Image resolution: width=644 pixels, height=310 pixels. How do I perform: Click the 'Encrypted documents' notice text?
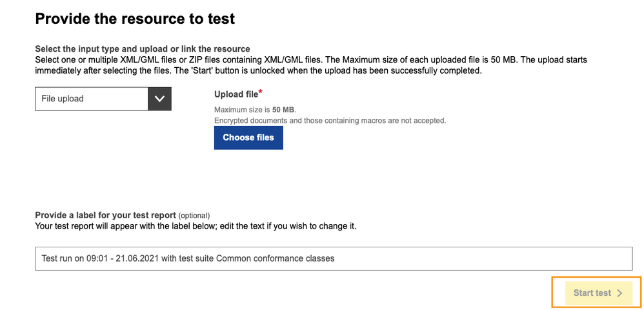tap(330, 120)
